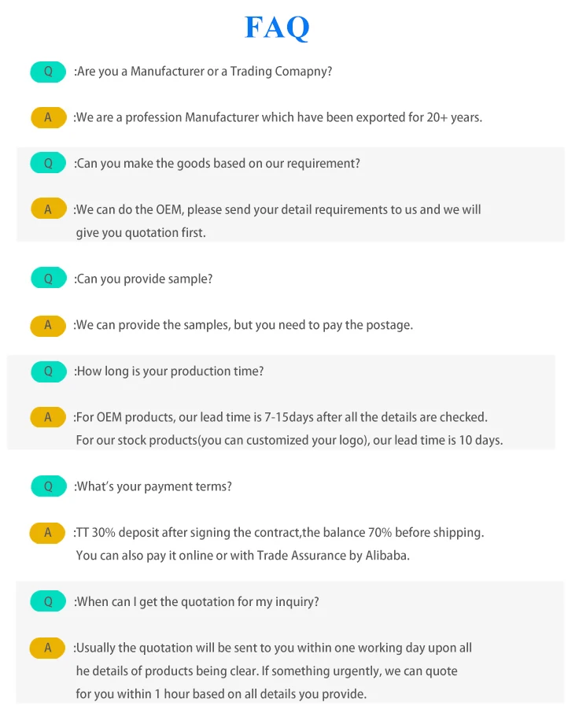Click the A badge beside the 20+ years answer
The width and height of the screenshot is (579, 728).
[x=48, y=117]
